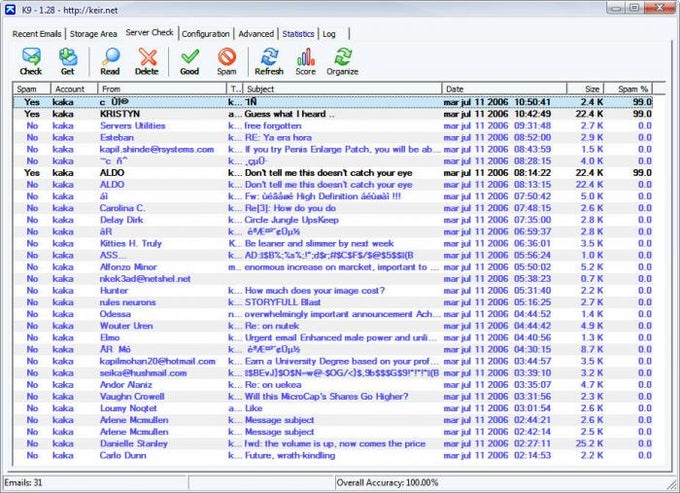Screen dimensions: 680x493
Task: Sort by the Account column header
Action: pos(74,88)
